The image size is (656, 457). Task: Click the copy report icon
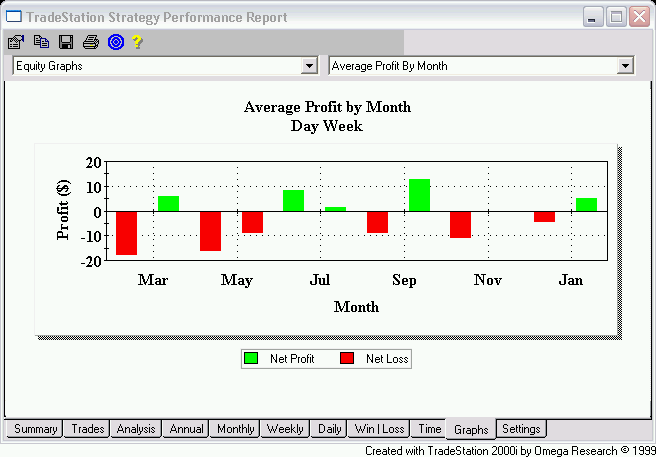[41, 41]
